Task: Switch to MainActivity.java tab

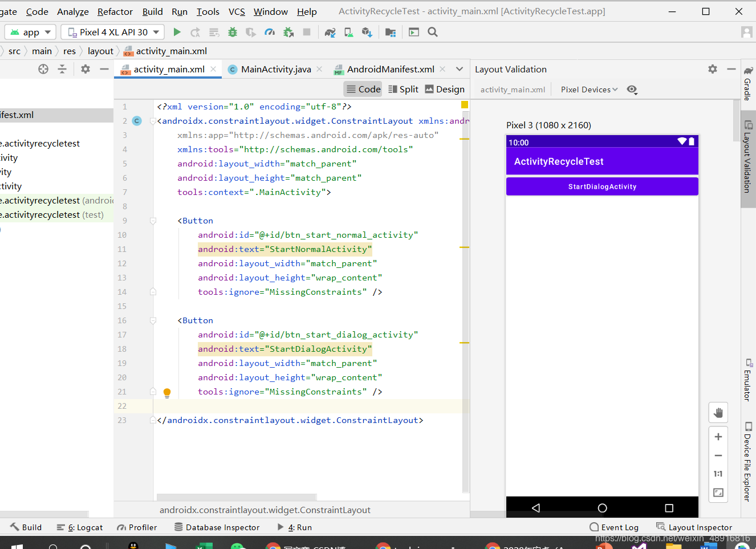Action: click(276, 69)
